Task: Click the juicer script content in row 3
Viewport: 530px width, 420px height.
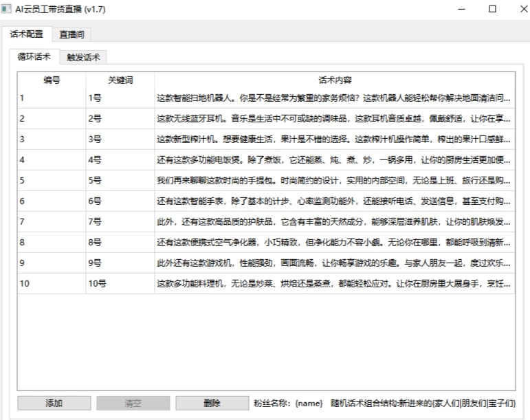Action: point(334,140)
